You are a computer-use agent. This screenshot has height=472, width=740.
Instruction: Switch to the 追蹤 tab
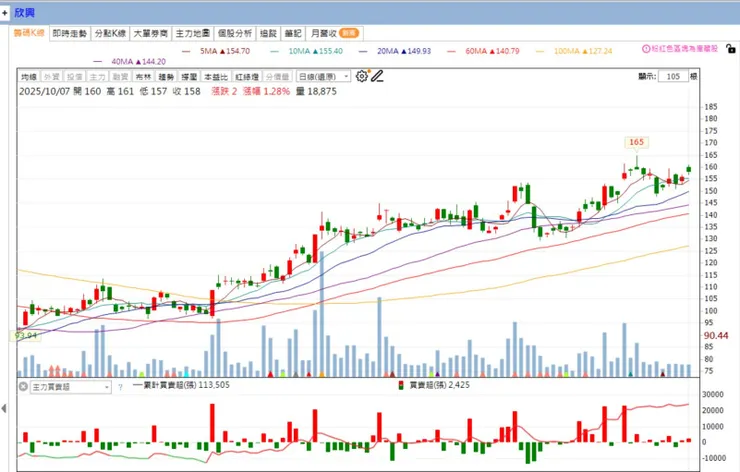pos(269,33)
